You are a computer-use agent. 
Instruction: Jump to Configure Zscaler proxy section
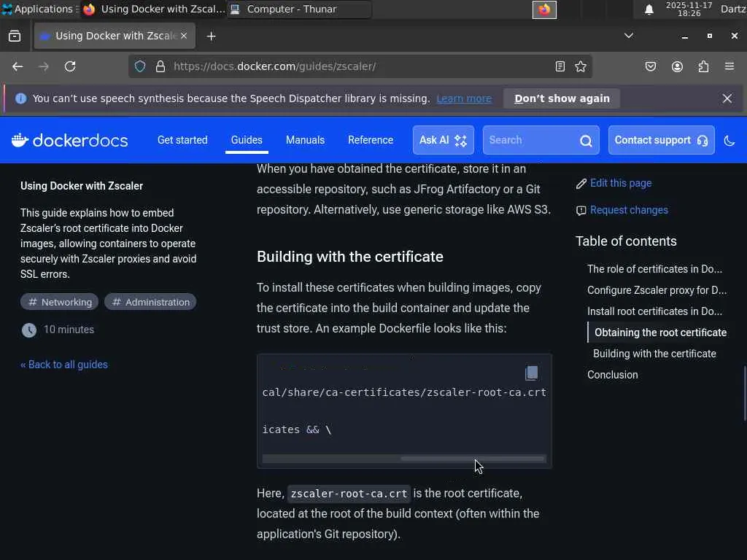[x=657, y=290]
